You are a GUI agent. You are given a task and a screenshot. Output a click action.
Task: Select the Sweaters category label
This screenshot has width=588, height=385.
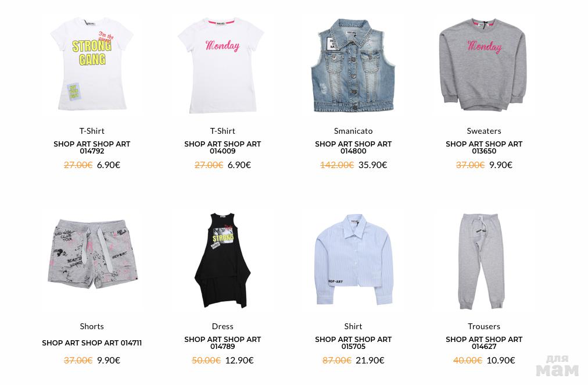point(484,131)
